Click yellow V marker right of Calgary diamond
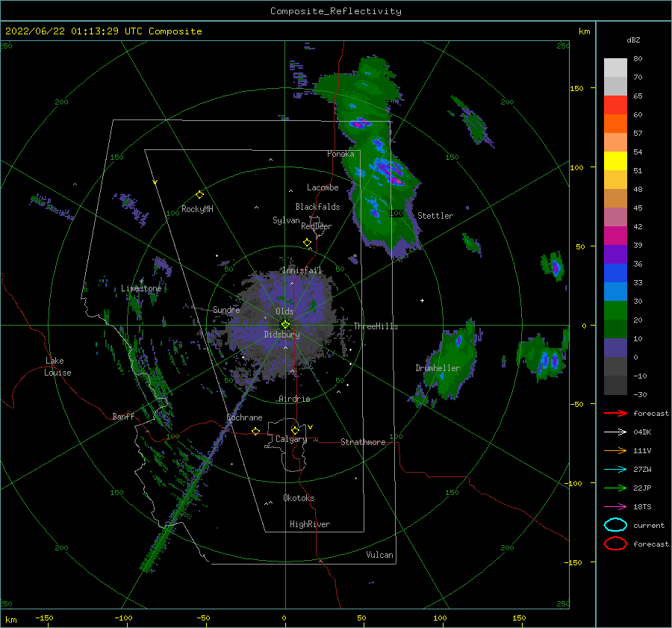Image resolution: width=672 pixels, height=628 pixels. 311,427
